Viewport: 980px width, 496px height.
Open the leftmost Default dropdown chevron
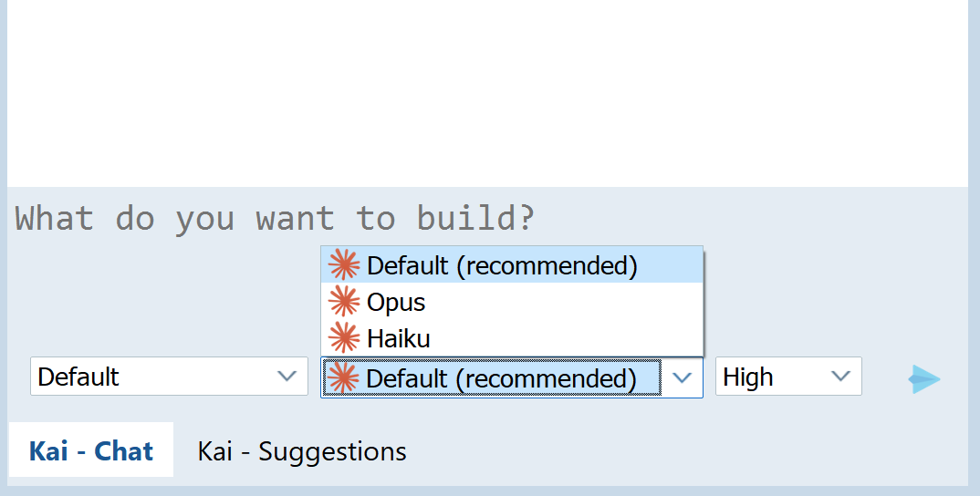pos(287,376)
